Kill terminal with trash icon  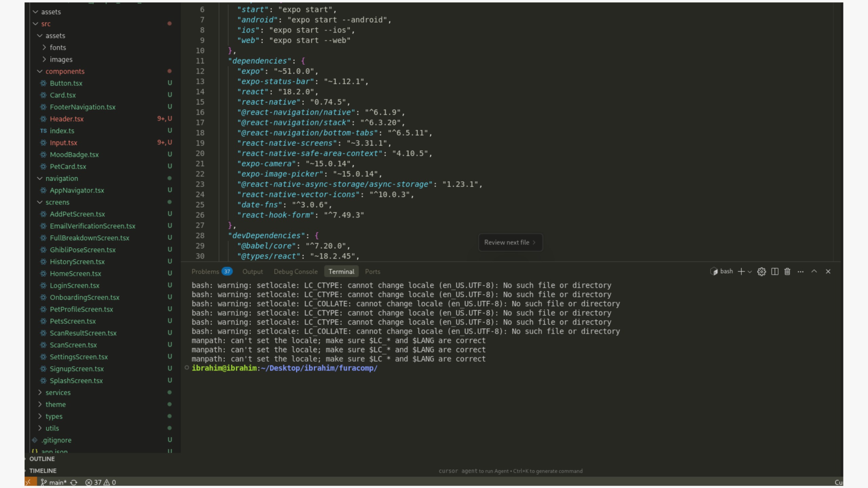point(787,271)
